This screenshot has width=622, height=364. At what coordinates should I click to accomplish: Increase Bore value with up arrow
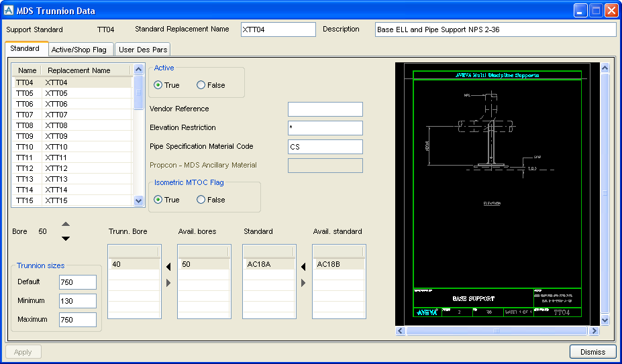pyautogui.click(x=66, y=224)
